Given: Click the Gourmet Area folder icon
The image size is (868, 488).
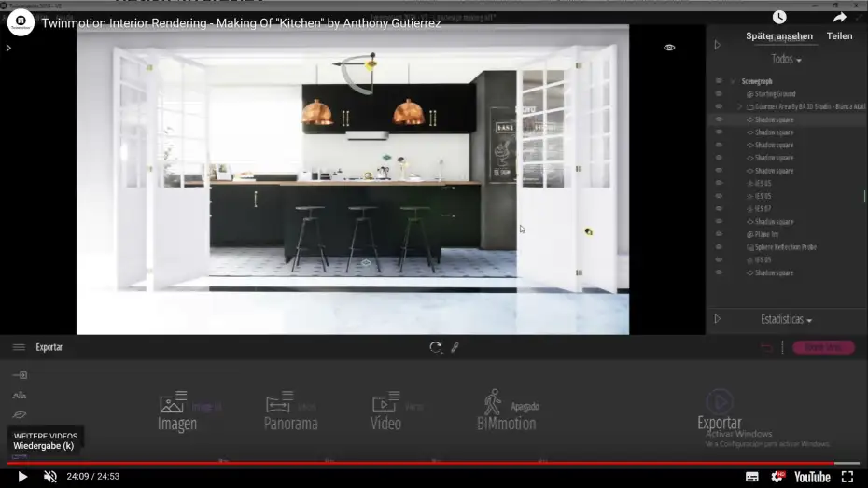Looking at the screenshot, I should click(x=750, y=106).
